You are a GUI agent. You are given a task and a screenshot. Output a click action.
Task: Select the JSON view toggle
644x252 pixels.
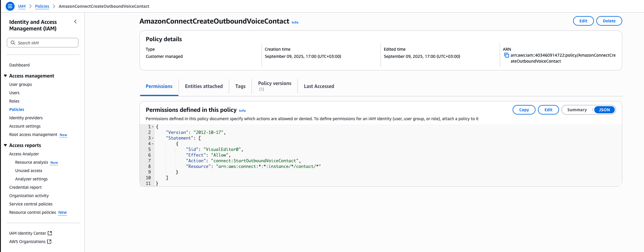coord(604,110)
